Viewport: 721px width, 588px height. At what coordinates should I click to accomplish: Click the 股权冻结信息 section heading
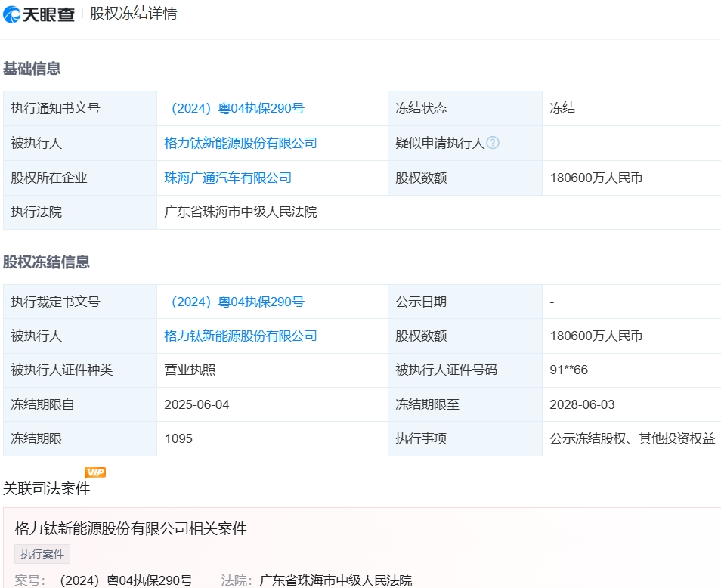[46, 262]
